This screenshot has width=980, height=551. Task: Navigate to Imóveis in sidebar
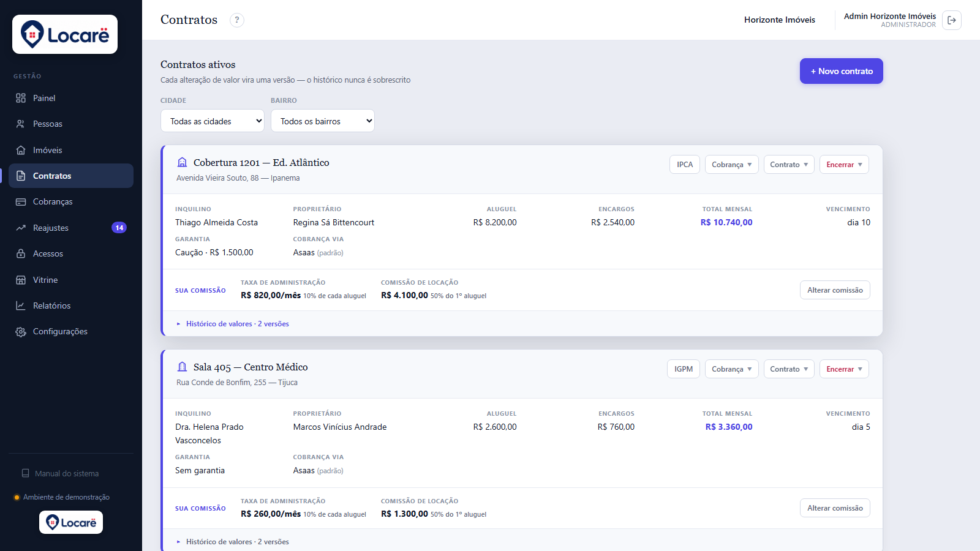pos(71,150)
